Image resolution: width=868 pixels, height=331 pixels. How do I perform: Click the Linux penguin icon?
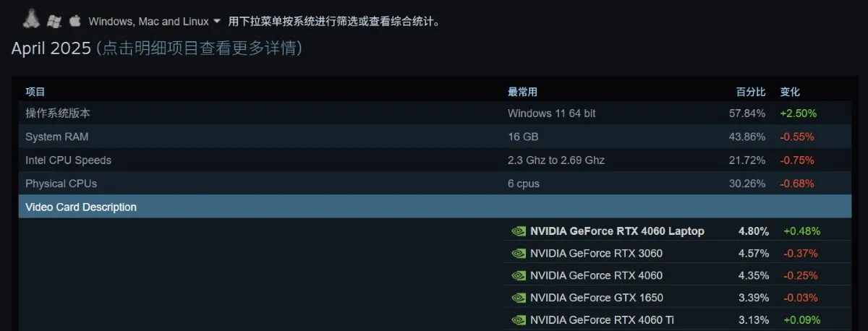click(30, 19)
